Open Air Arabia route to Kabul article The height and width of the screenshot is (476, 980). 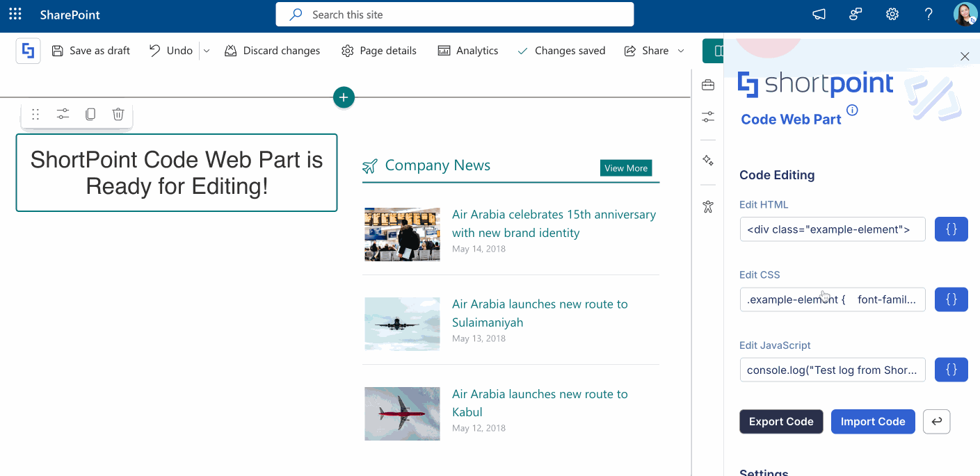pyautogui.click(x=540, y=403)
